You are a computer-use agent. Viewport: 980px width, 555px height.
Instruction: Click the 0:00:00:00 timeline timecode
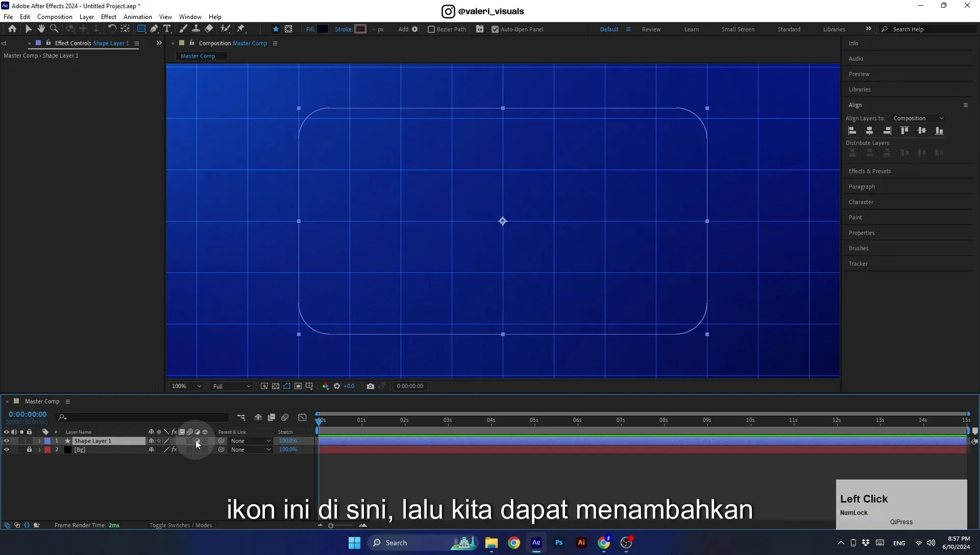click(x=28, y=414)
